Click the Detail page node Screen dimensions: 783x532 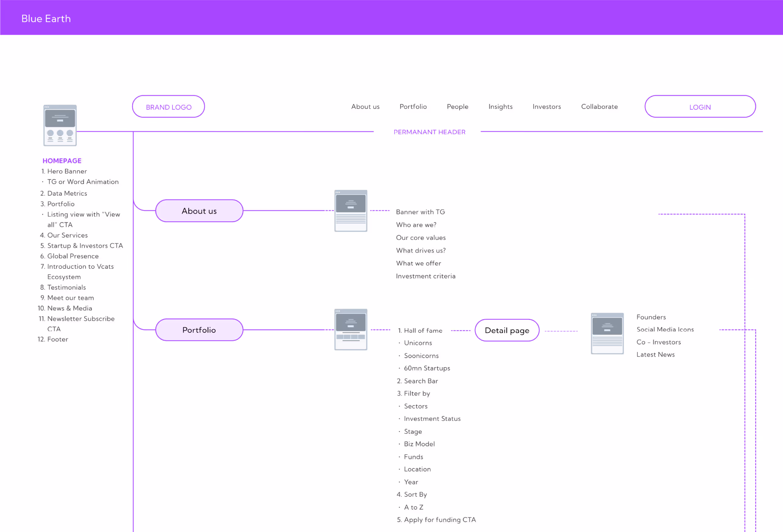(x=507, y=330)
